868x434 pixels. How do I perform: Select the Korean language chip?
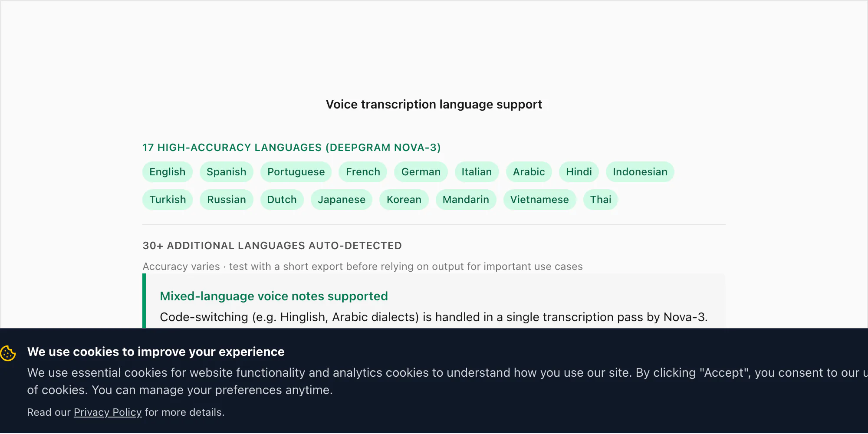tap(404, 200)
